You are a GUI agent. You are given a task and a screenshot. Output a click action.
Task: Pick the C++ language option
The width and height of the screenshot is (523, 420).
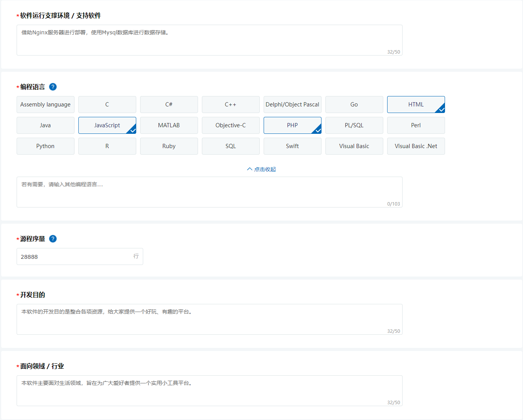(x=230, y=105)
